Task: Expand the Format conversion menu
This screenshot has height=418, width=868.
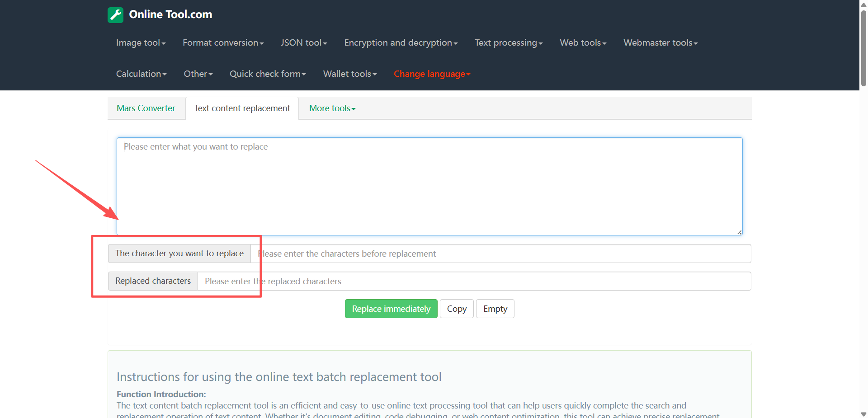Action: pos(223,43)
